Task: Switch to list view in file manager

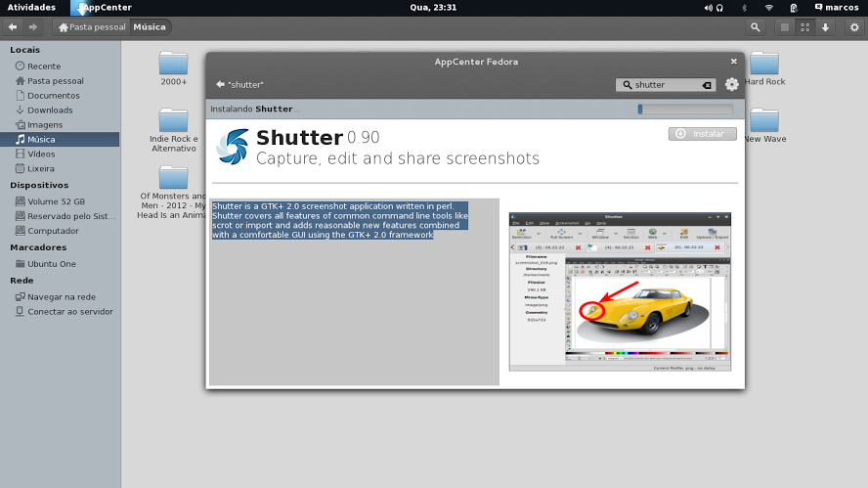Action: coord(784,27)
